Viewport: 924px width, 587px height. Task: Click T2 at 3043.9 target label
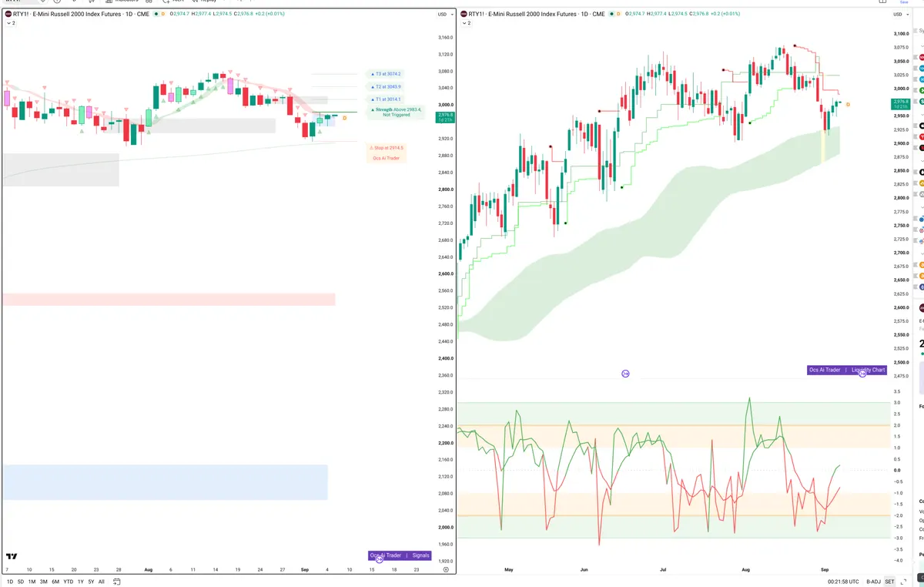pos(385,87)
